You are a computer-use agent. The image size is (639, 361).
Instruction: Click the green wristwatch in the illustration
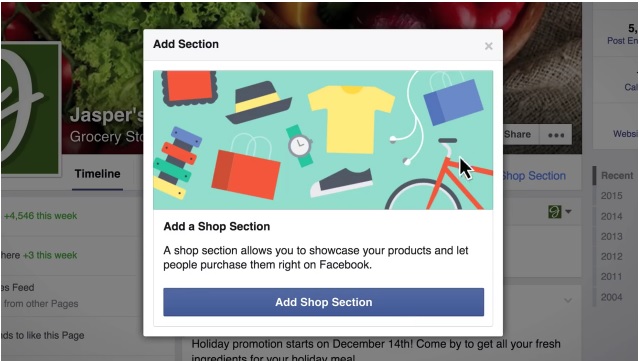pos(300,145)
